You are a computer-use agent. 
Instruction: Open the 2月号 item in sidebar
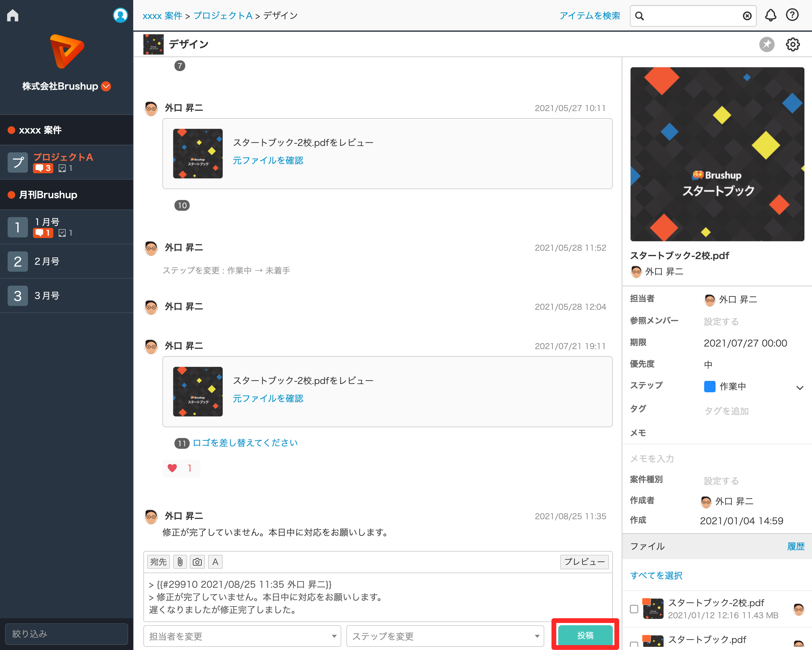[x=47, y=262]
